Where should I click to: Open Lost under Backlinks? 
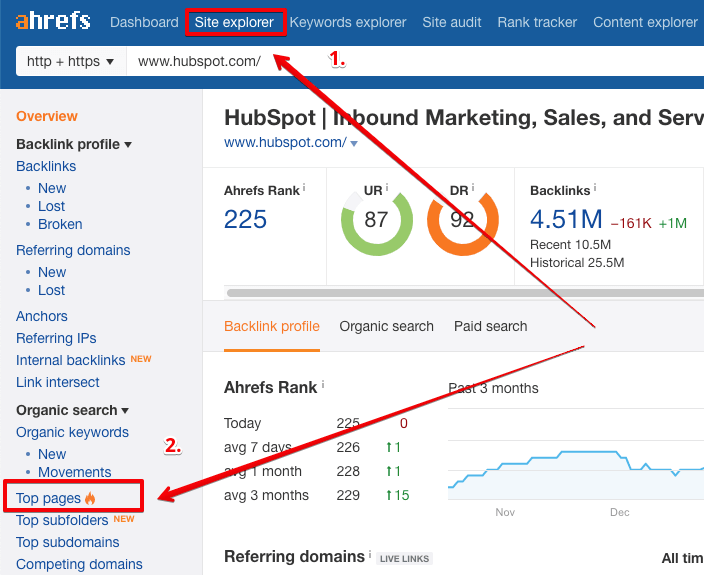point(51,206)
